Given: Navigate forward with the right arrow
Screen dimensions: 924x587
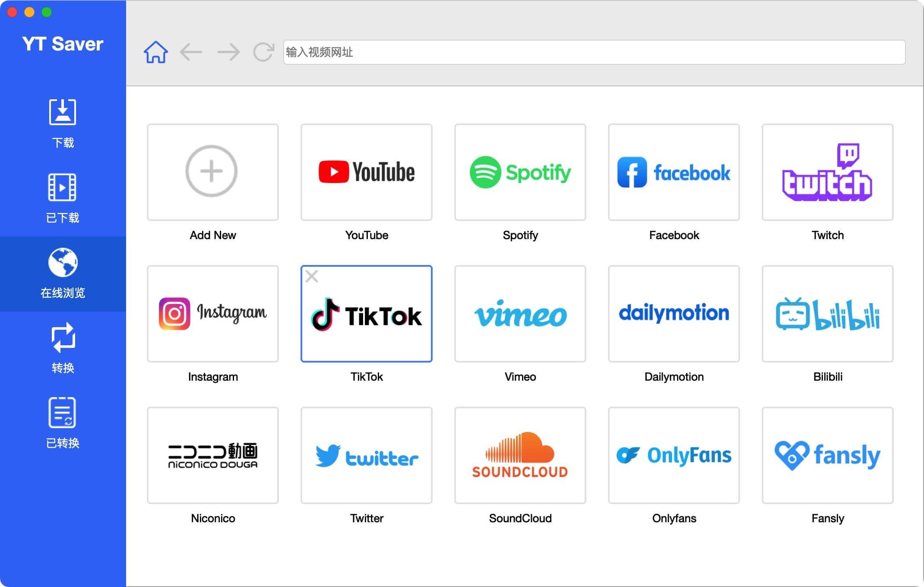Looking at the screenshot, I should [228, 52].
